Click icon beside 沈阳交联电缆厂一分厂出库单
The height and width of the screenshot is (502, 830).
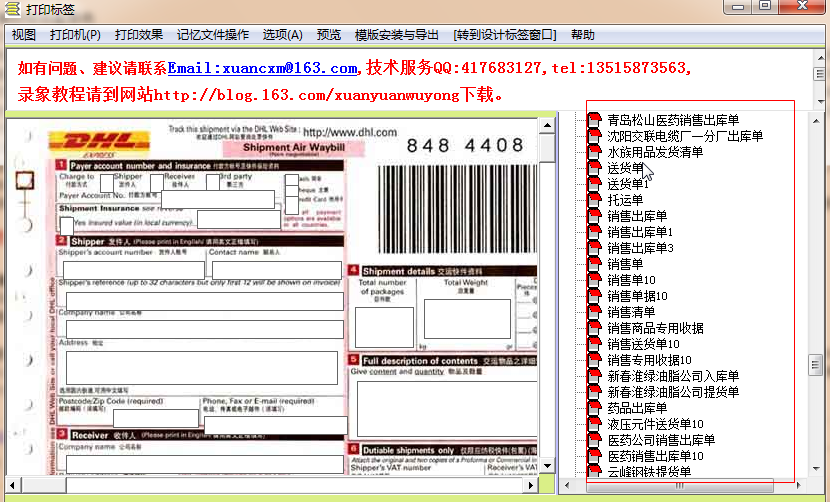coord(594,136)
